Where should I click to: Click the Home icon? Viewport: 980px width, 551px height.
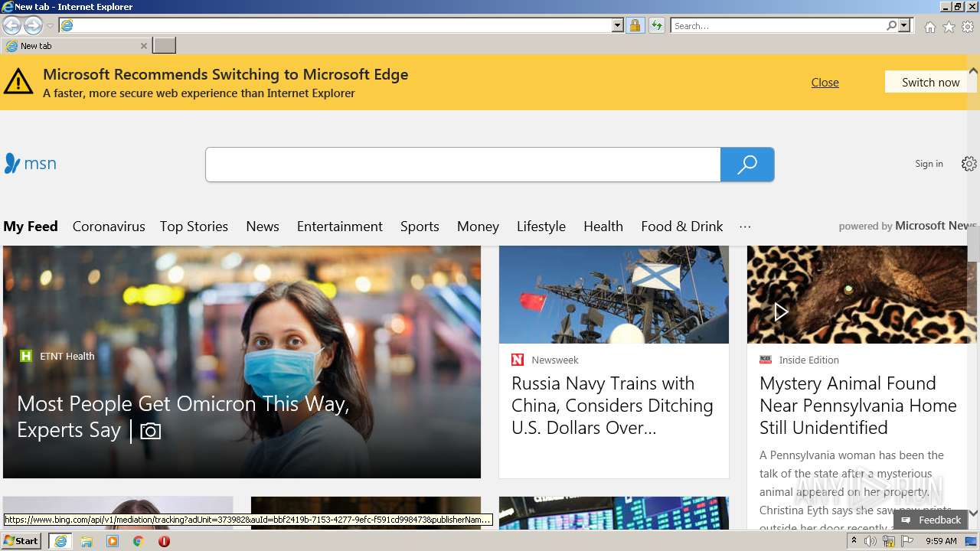coord(929,27)
